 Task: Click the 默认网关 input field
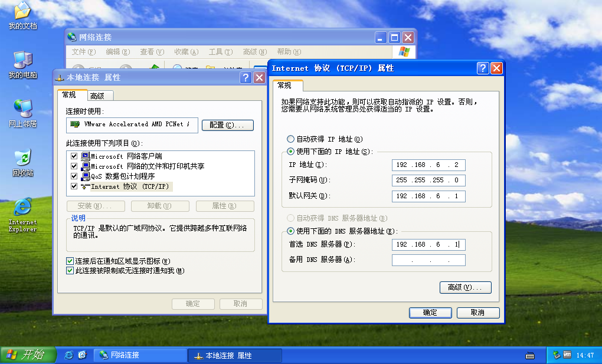[428, 196]
